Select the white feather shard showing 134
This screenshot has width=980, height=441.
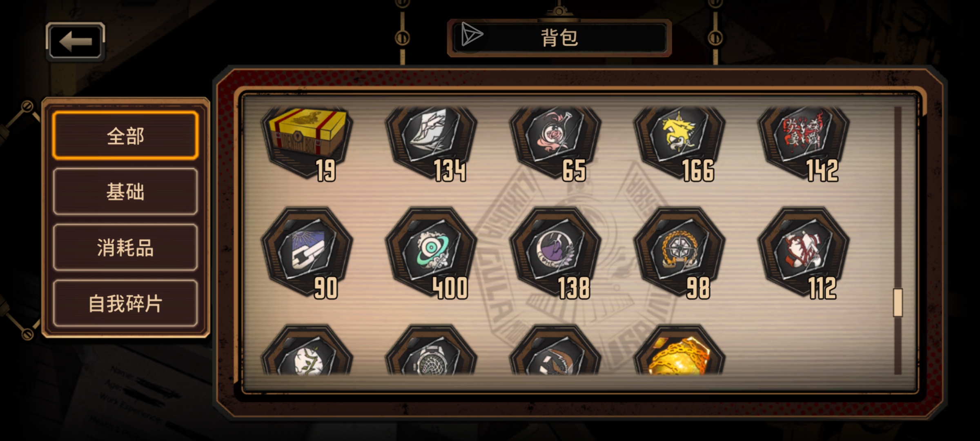431,143
